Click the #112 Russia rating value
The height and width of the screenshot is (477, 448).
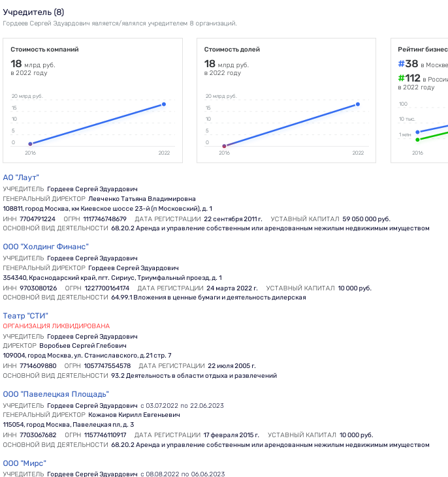[x=409, y=78]
